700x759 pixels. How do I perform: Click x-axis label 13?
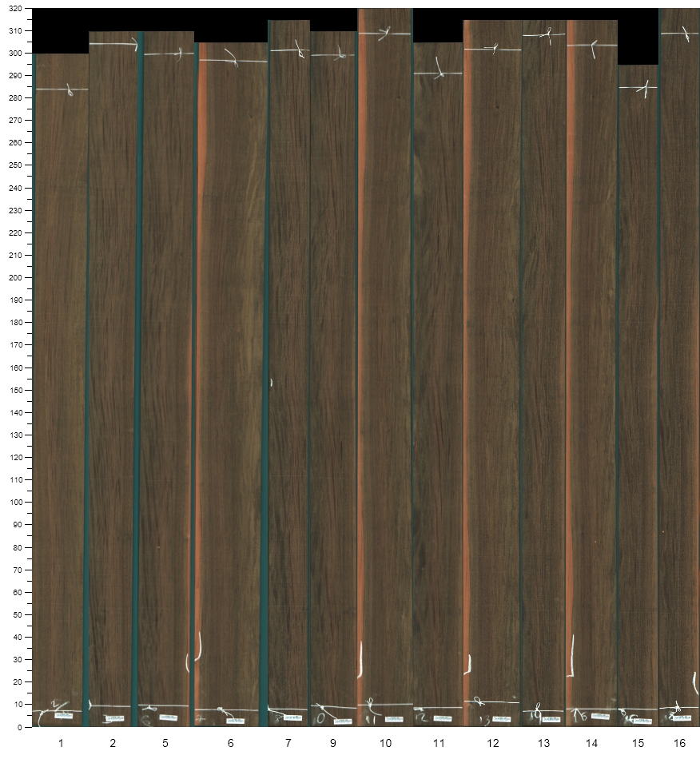543,743
